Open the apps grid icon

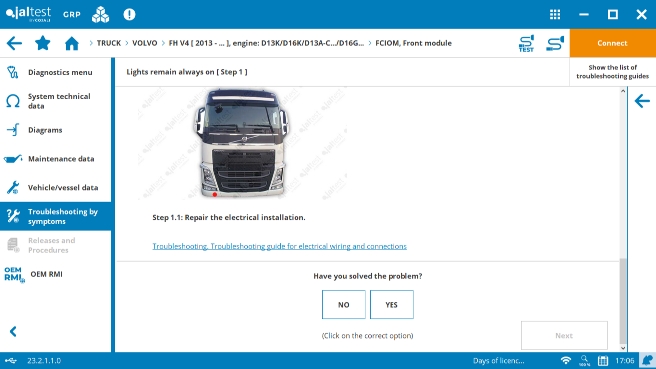pos(555,15)
